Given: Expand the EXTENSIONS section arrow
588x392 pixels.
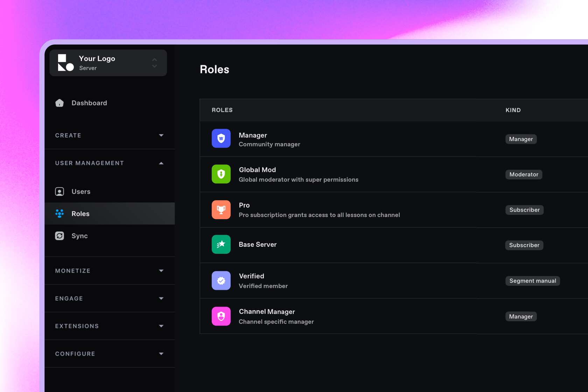Looking at the screenshot, I should point(161,326).
